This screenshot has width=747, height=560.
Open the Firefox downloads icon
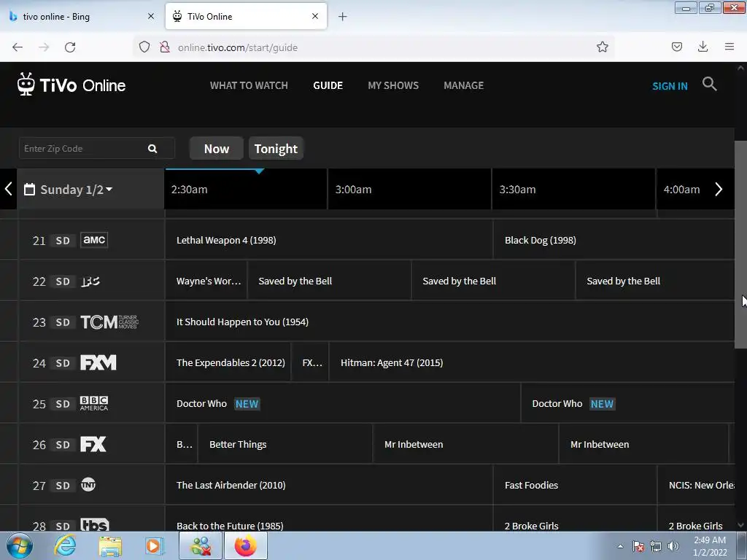[x=703, y=47]
